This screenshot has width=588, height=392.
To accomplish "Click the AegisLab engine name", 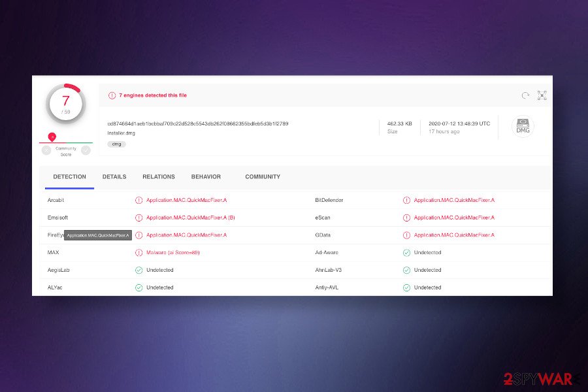I will click(x=58, y=270).
